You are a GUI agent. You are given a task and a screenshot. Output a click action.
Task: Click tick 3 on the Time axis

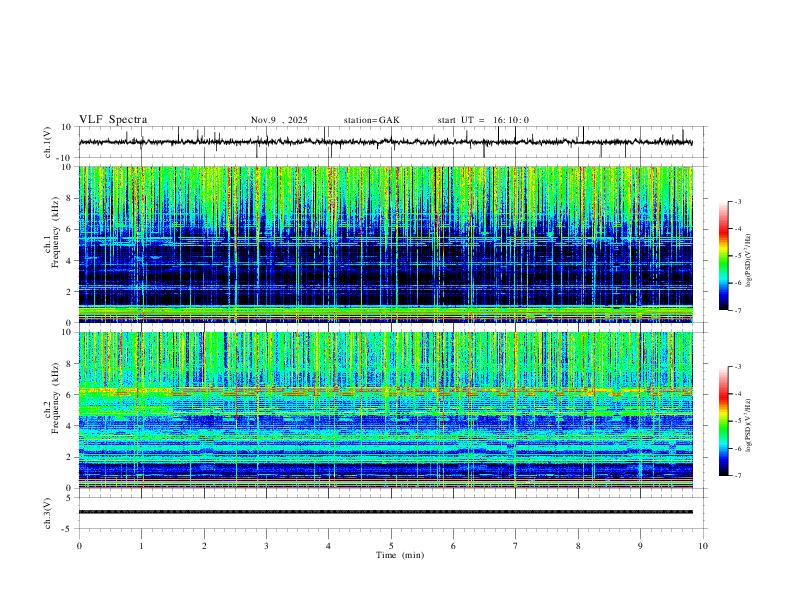tap(266, 546)
